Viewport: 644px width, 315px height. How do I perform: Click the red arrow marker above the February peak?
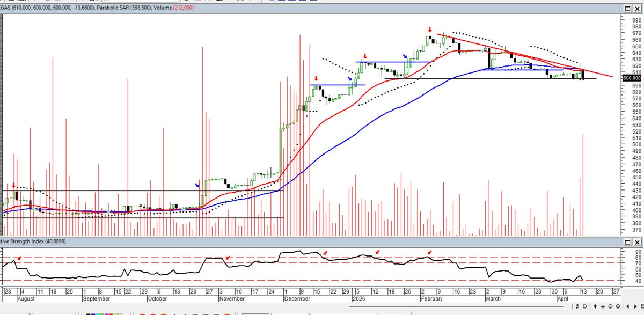click(x=430, y=30)
